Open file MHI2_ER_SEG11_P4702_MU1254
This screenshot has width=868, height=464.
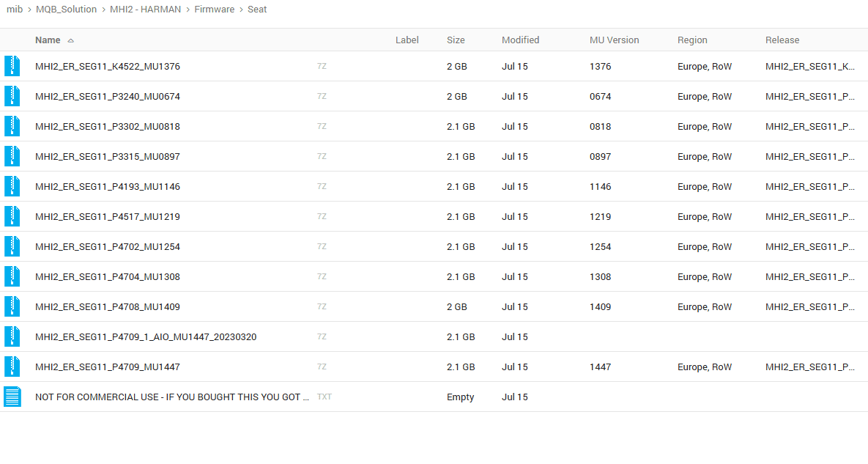click(x=108, y=246)
